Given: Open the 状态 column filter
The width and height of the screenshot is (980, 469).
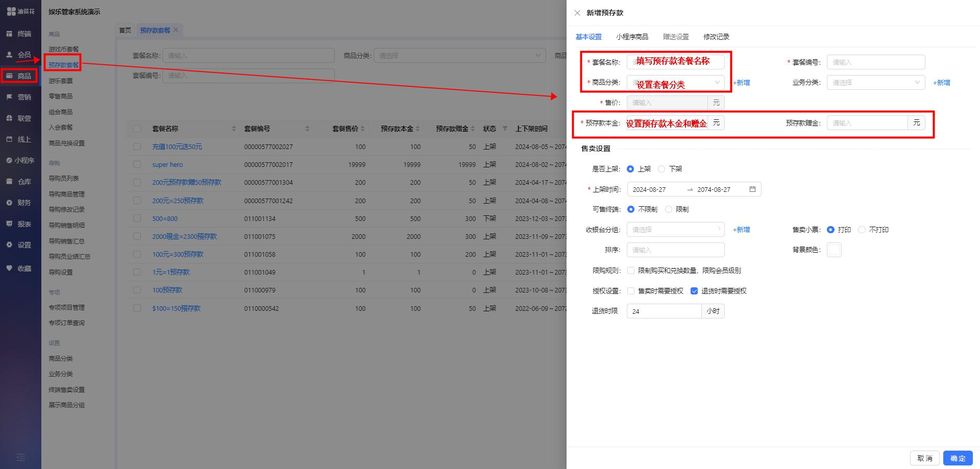Looking at the screenshot, I should coord(505,129).
